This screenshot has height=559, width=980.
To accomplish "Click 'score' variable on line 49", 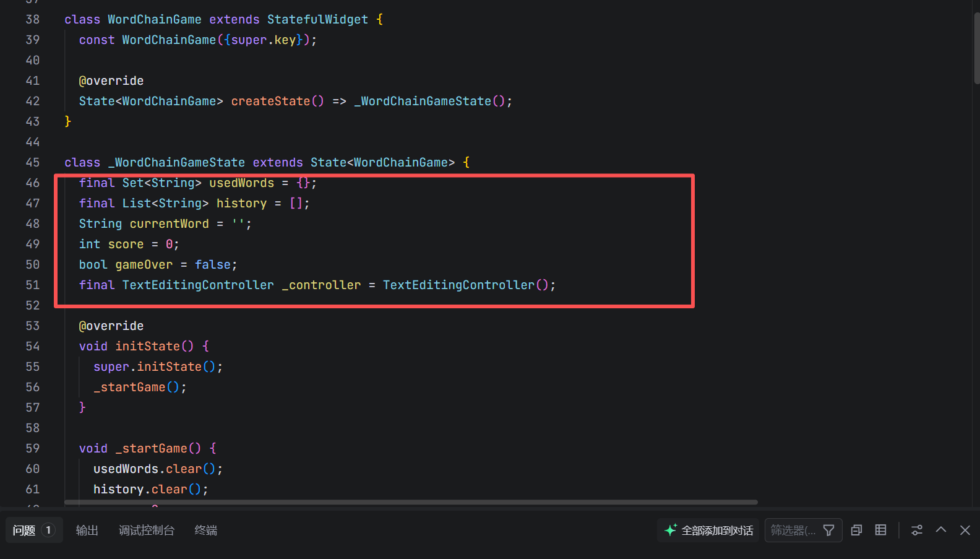I will [x=126, y=244].
